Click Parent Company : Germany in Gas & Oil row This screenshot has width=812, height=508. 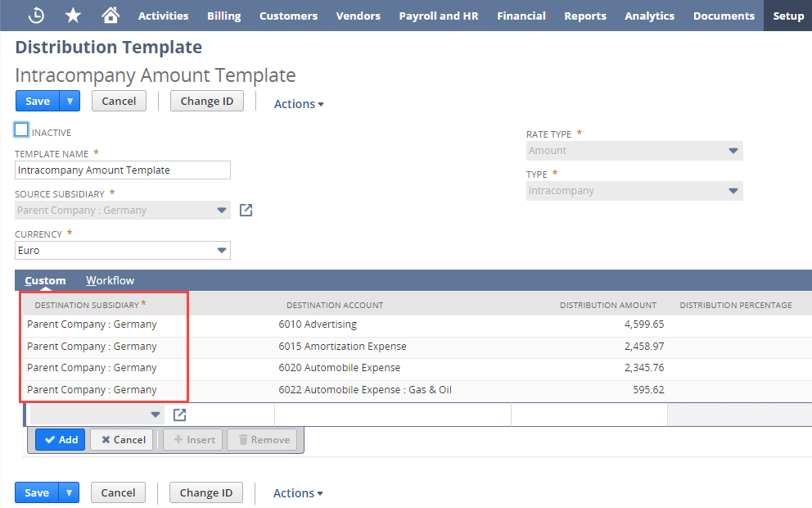(92, 390)
